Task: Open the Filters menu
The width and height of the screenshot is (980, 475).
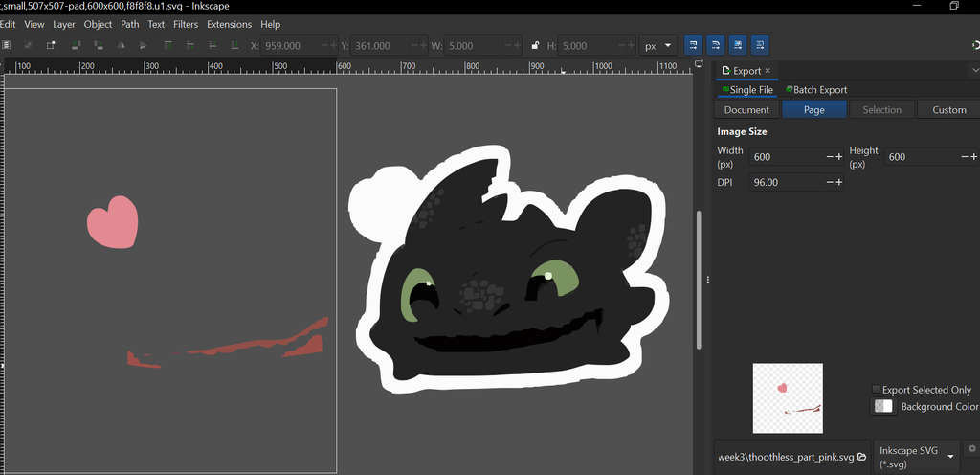Action: click(185, 24)
